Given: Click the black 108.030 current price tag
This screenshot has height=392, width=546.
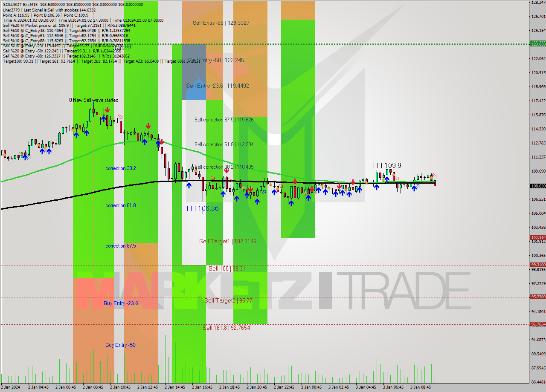Looking at the screenshot, I should coord(538,186).
